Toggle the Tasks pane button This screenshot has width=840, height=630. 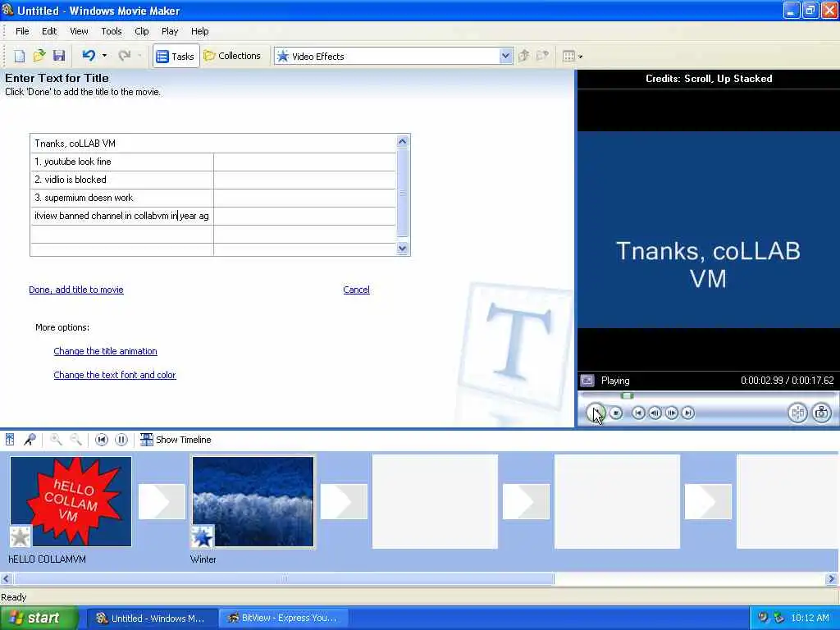176,57
